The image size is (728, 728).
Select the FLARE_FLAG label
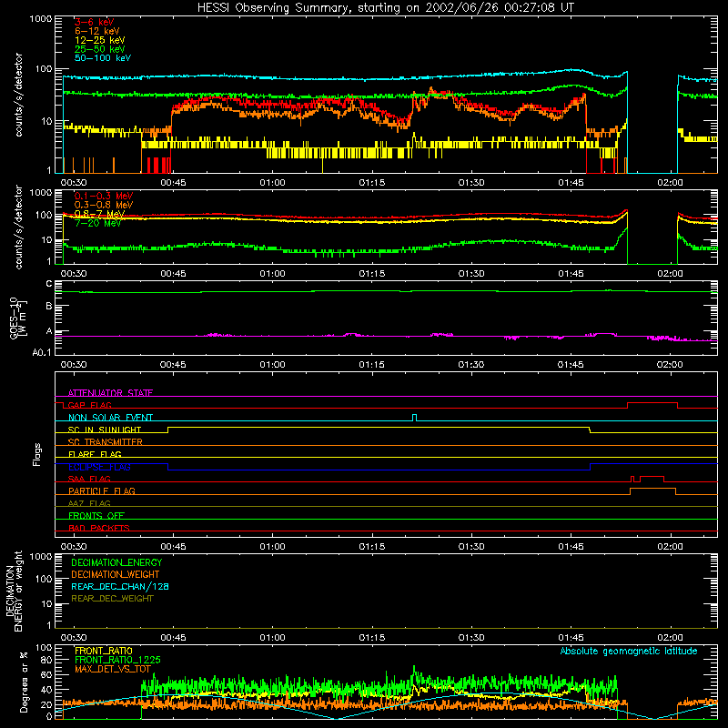pos(95,454)
